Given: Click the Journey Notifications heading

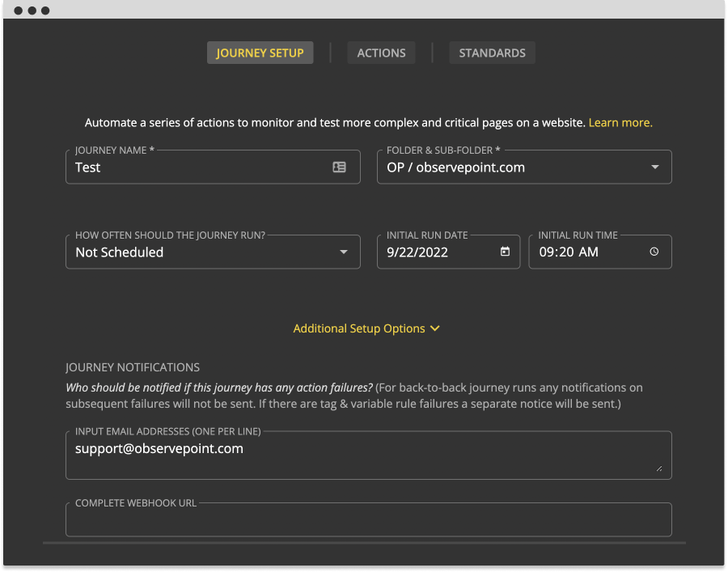Looking at the screenshot, I should click(133, 367).
